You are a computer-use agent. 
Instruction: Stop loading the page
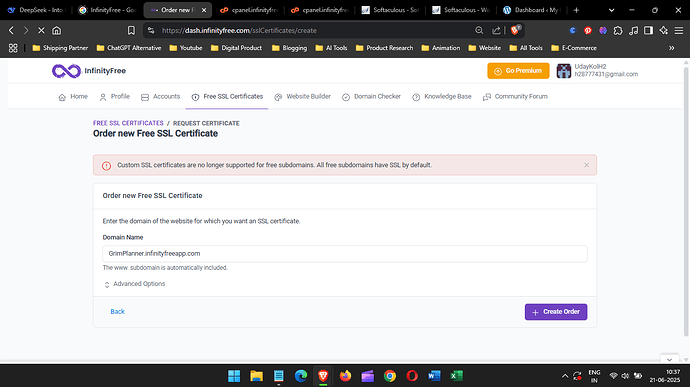tap(41, 30)
